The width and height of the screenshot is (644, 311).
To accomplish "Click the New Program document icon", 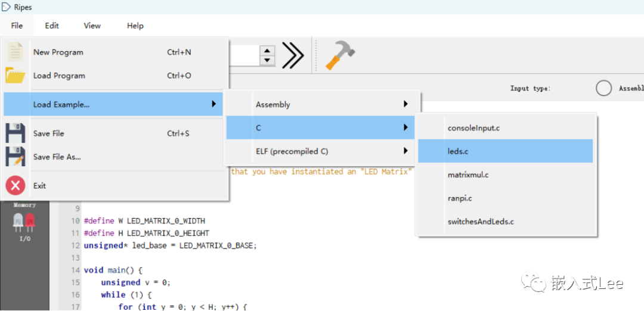I will coord(16,52).
